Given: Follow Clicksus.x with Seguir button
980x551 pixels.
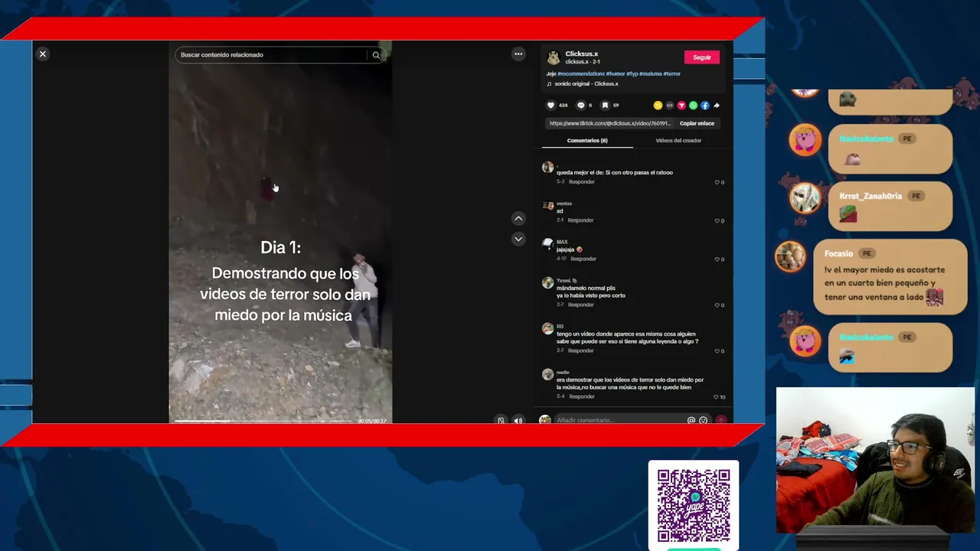Looking at the screenshot, I should tap(702, 57).
